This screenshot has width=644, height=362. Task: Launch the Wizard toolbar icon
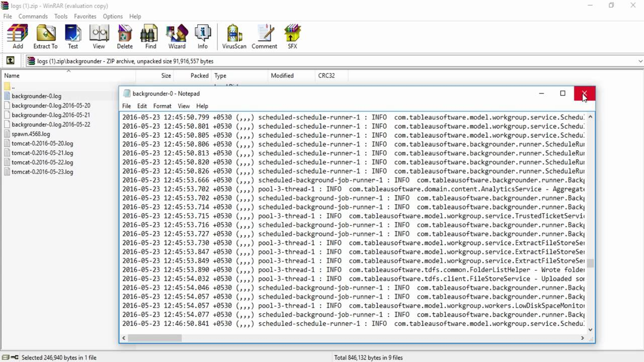(177, 37)
